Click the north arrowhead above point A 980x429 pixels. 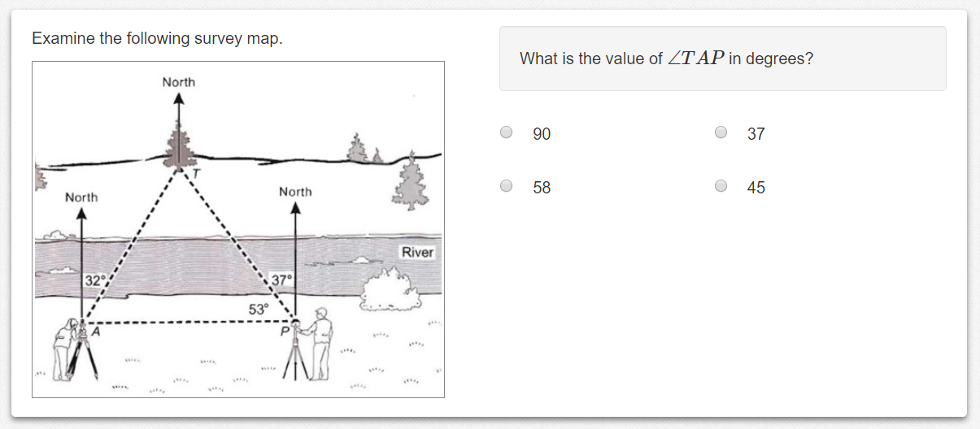pos(81,213)
